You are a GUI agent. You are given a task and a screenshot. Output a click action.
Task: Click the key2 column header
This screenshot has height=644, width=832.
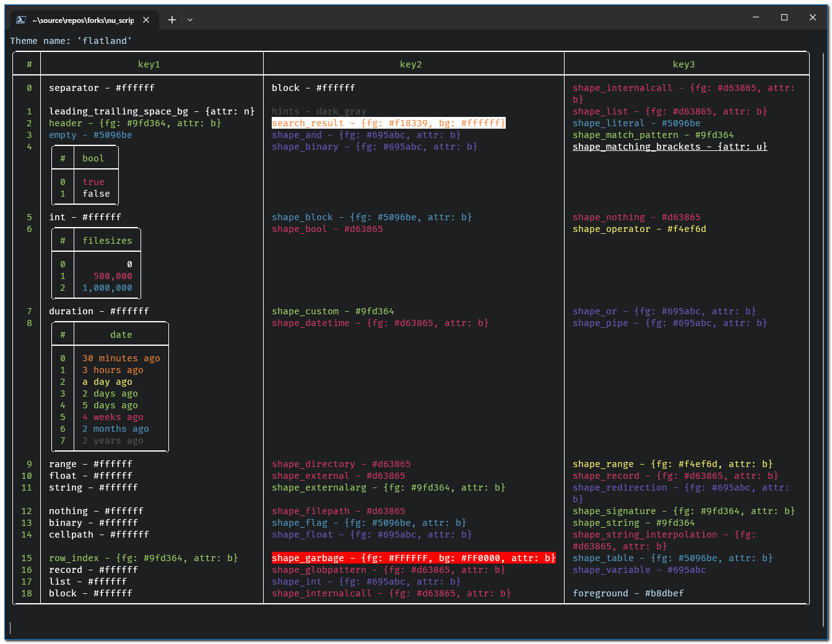click(411, 64)
